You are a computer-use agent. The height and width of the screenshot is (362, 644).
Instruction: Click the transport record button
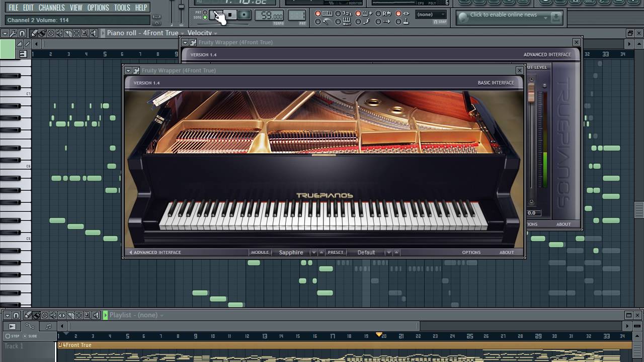pyautogui.click(x=244, y=15)
